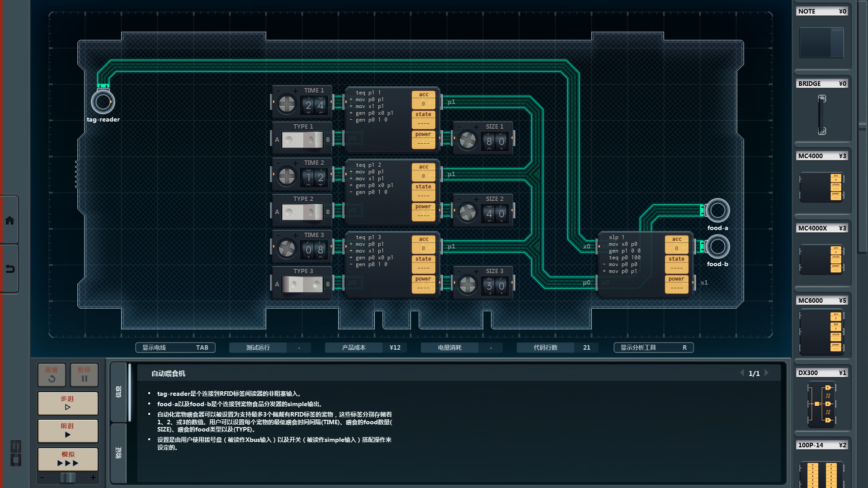
Task: Flip the TYPE 2 A/B switch
Action: (x=302, y=212)
